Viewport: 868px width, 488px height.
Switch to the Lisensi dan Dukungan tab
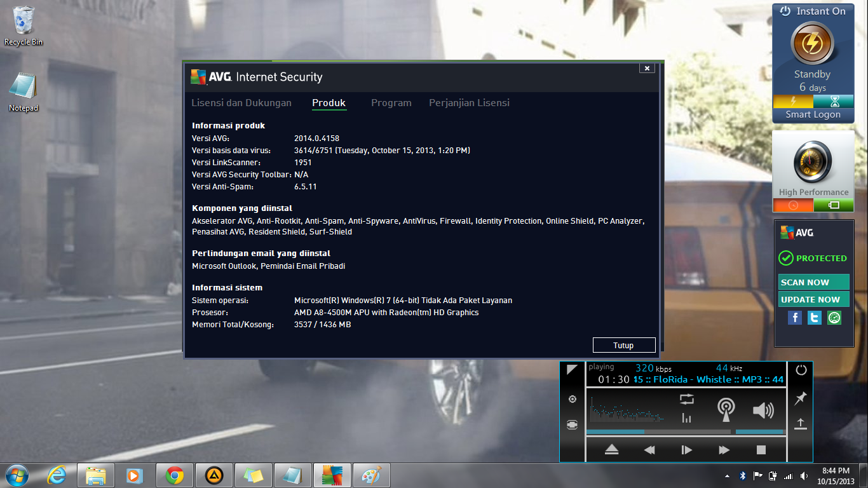pyautogui.click(x=241, y=103)
